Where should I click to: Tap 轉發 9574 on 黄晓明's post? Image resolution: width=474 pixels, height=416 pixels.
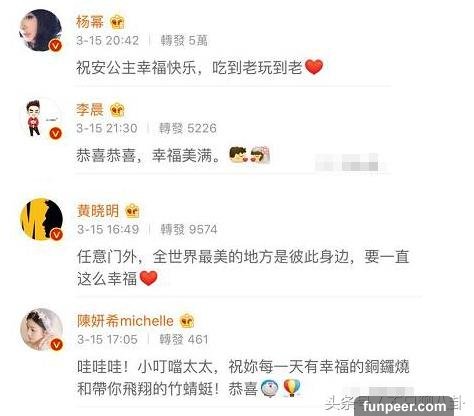[189, 230]
